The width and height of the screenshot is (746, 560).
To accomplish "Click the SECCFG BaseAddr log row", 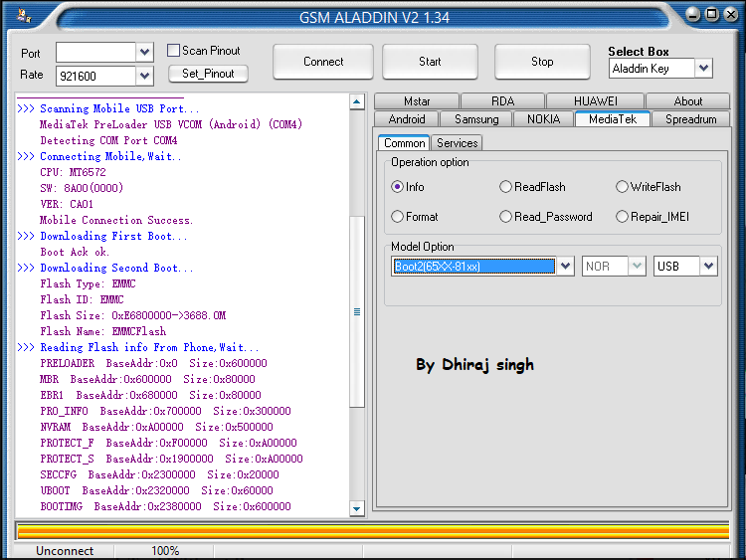I will (x=159, y=474).
